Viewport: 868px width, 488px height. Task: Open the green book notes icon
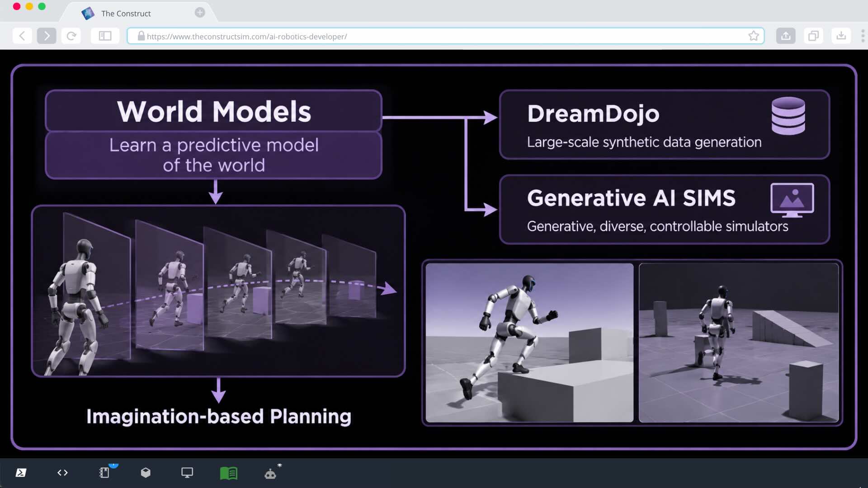229,473
